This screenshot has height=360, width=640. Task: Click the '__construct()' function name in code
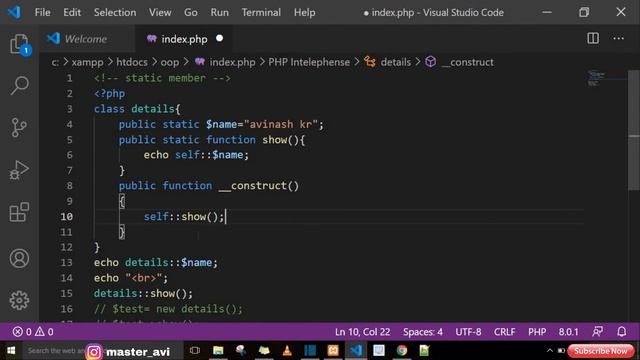259,186
